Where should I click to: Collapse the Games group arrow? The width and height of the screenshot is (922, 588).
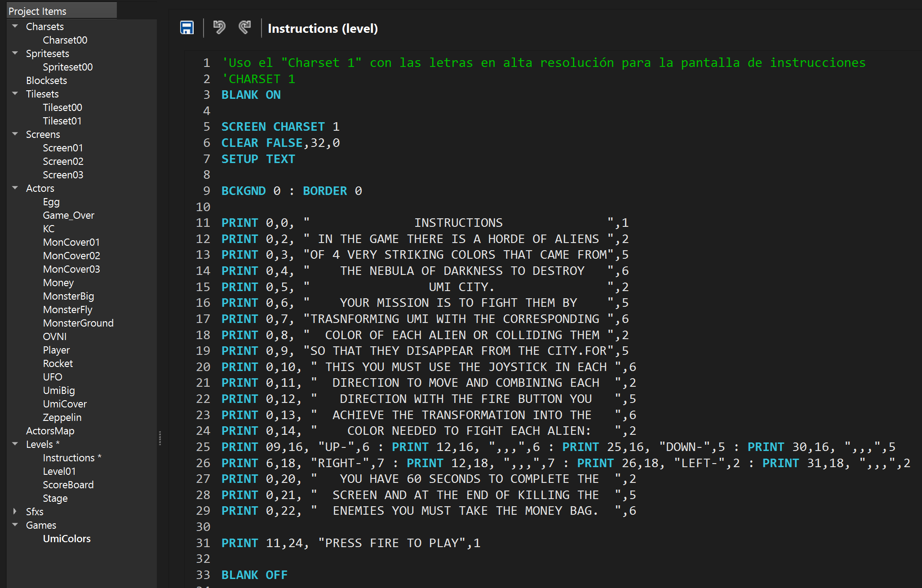coord(15,525)
